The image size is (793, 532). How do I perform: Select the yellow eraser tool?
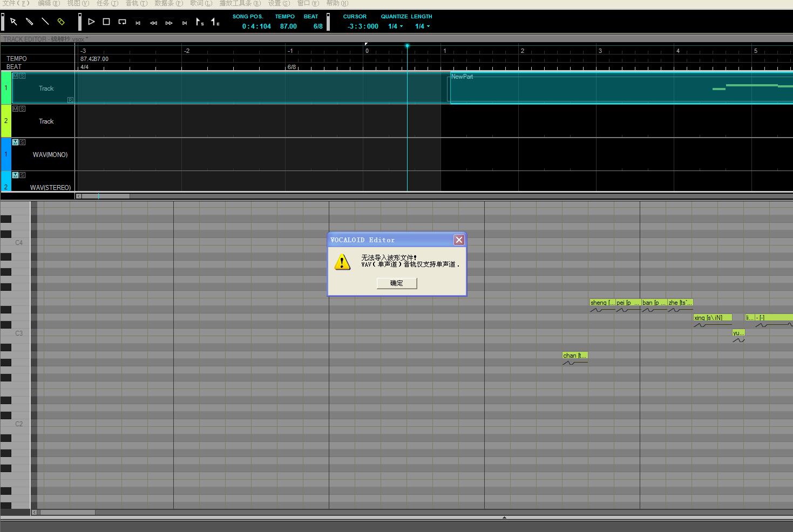tap(61, 22)
